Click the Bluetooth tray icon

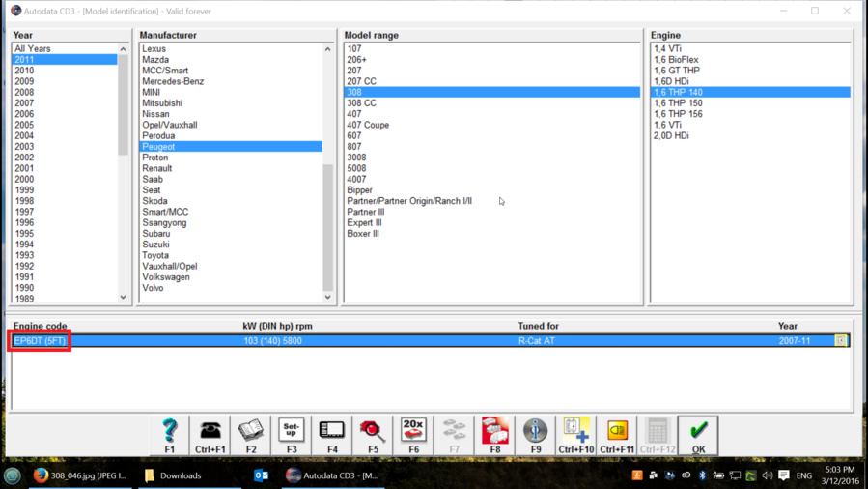point(702,475)
